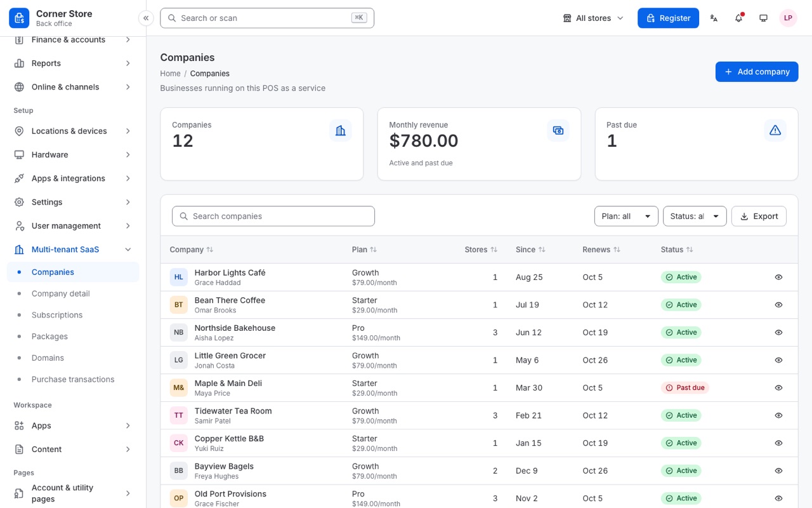Screen dimensions: 812x508
Task: Open Subscriptions in sidebar
Action: point(73,315)
